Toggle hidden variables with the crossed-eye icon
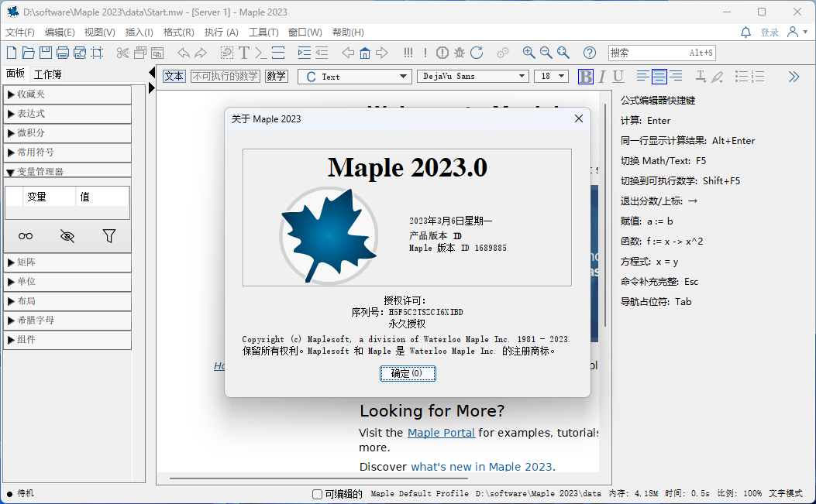This screenshot has width=816, height=504. [x=67, y=236]
